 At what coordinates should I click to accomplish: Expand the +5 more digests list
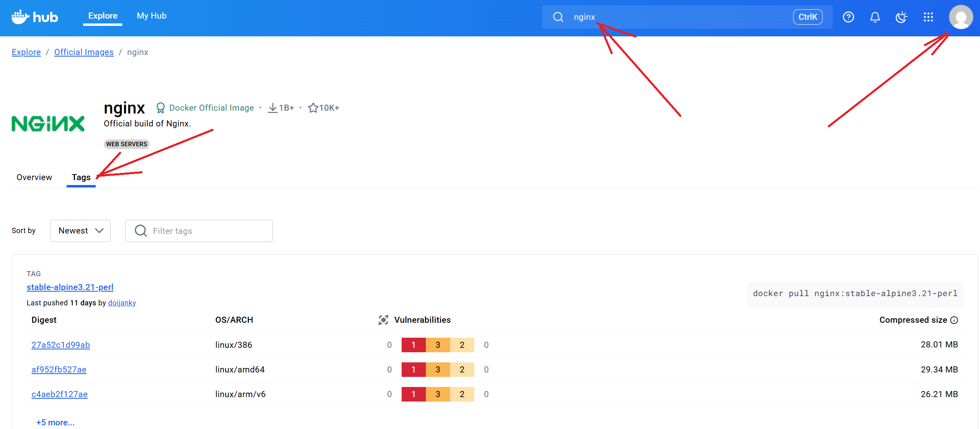pyautogui.click(x=55, y=423)
